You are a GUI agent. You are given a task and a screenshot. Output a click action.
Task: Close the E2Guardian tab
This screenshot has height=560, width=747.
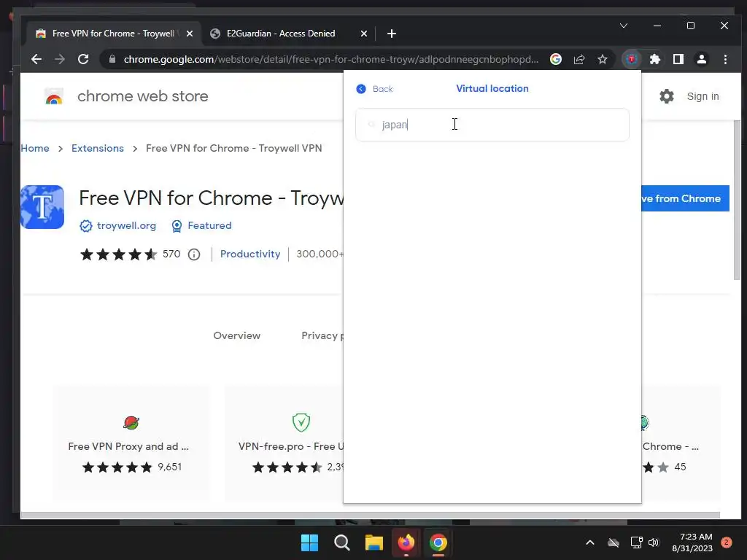[x=363, y=34]
